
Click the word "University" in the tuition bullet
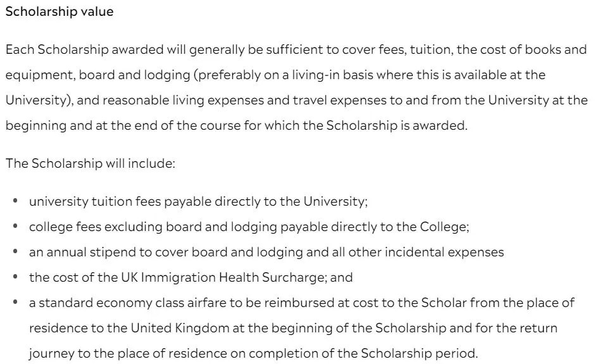point(335,201)
